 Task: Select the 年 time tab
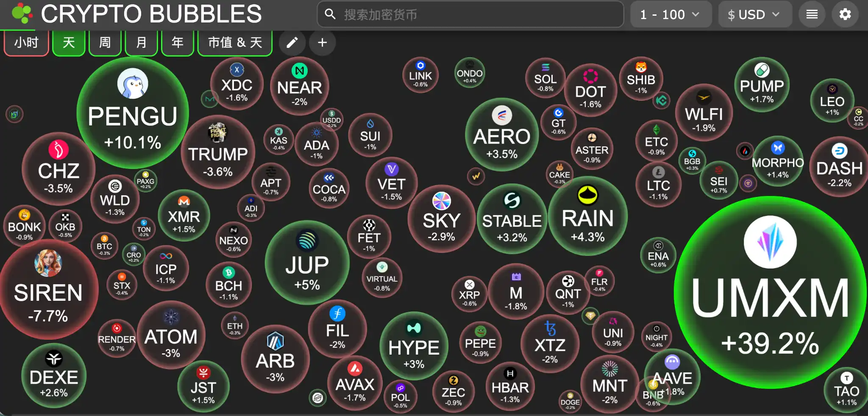pyautogui.click(x=178, y=42)
